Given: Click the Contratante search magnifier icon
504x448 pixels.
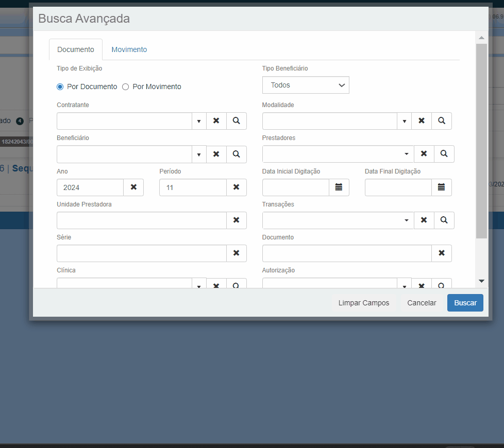Looking at the screenshot, I should tap(236, 121).
